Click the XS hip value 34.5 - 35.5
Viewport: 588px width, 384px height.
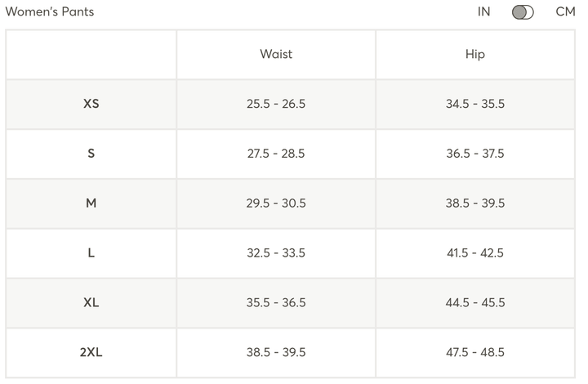475,105
